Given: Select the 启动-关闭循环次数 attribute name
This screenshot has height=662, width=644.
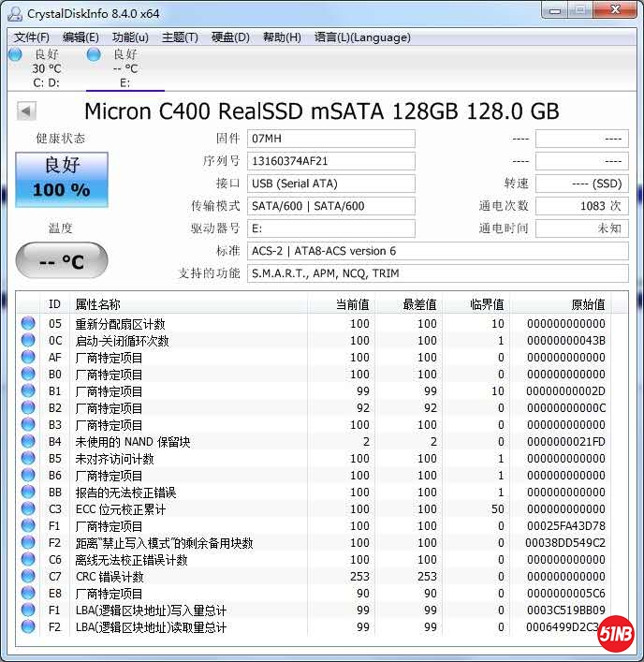Looking at the screenshot, I should tap(122, 341).
